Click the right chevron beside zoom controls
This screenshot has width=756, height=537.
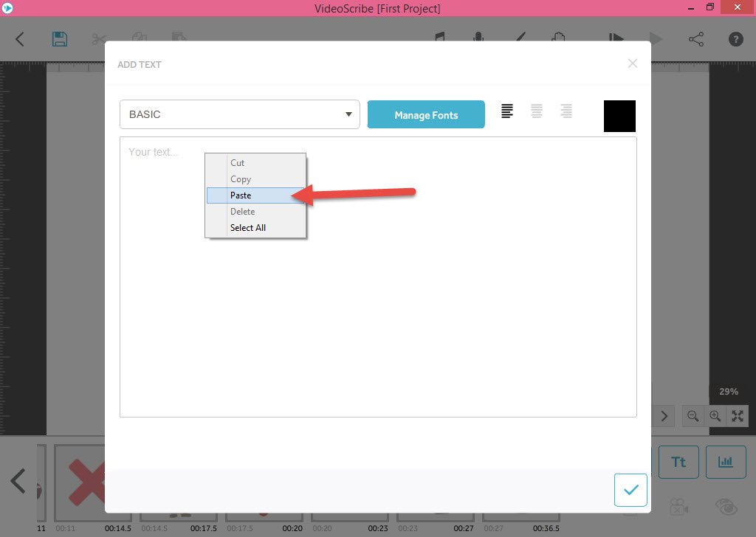[x=664, y=416]
